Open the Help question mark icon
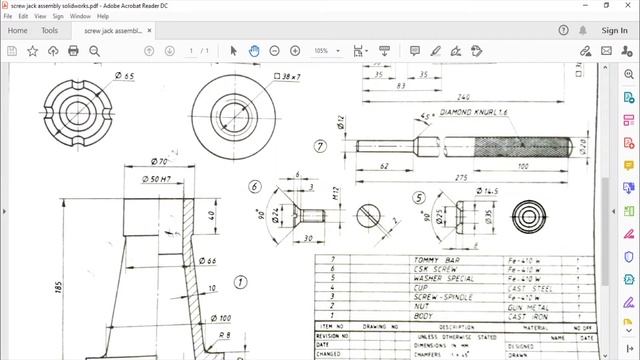Viewport: 640px width, 360px height. click(x=563, y=30)
